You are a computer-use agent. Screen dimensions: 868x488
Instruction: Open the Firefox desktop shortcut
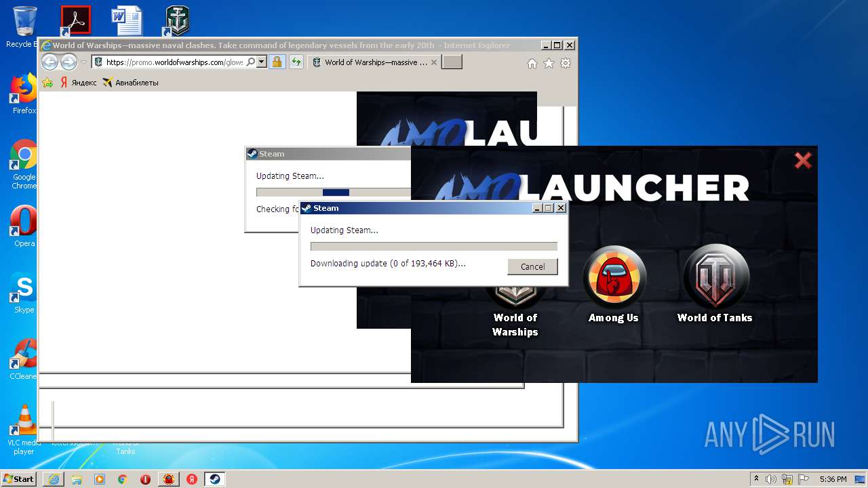[24, 94]
